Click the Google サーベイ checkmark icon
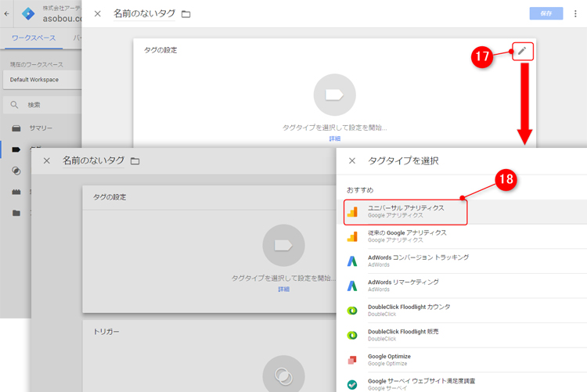Viewport: 587px width, 392px height. coord(352,384)
